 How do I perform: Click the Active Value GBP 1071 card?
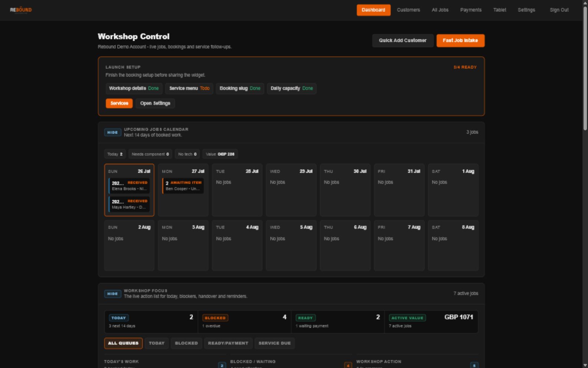pyautogui.click(x=431, y=322)
